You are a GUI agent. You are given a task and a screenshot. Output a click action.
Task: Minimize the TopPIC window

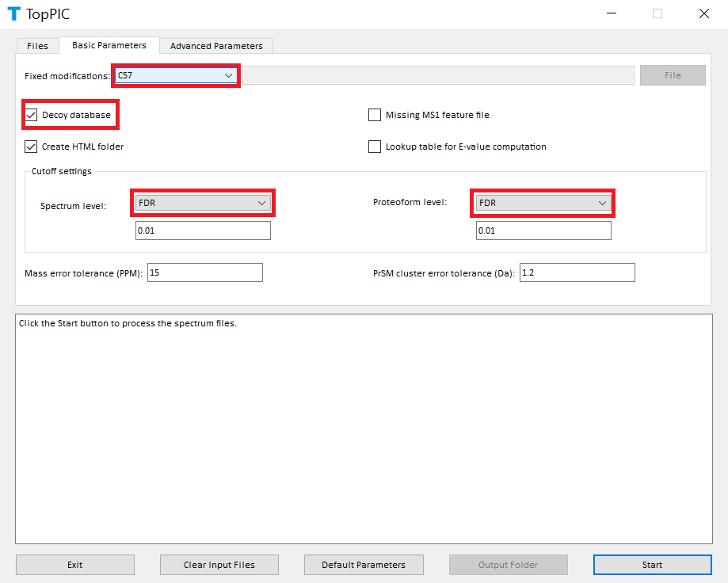[612, 13]
